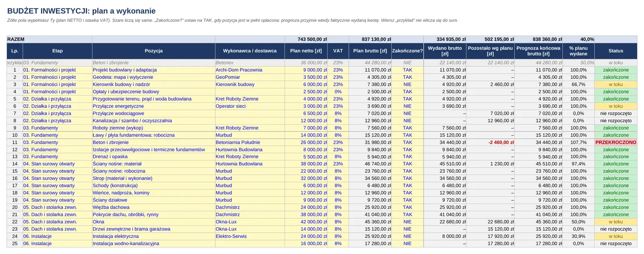Open 'Zakończone?' value NIE in row 3
The height and width of the screenshot is (254, 644).
[x=407, y=84]
